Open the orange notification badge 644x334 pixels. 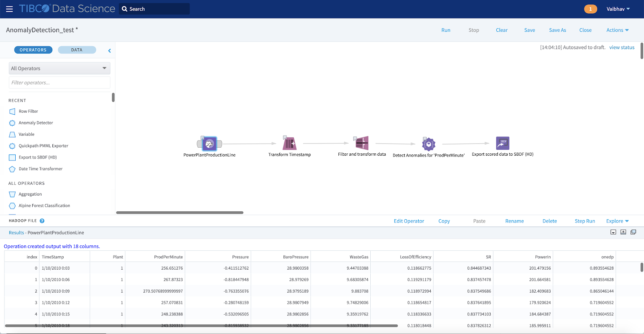coord(590,9)
